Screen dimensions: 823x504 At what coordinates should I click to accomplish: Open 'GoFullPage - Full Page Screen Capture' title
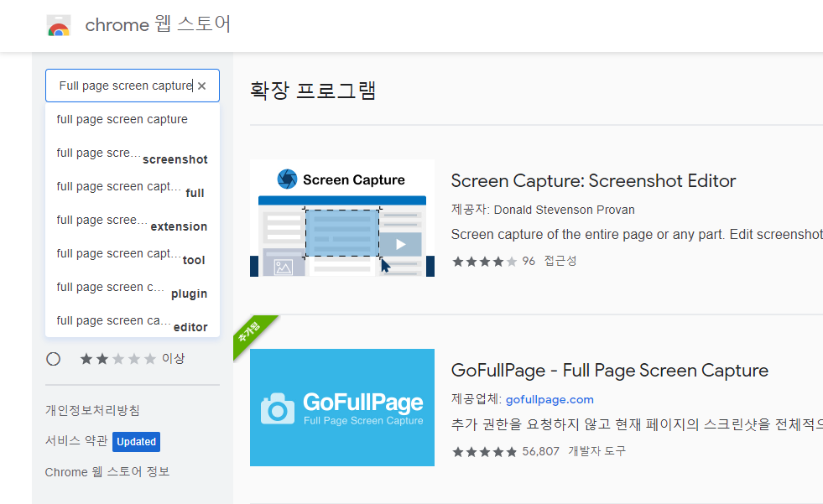point(609,371)
